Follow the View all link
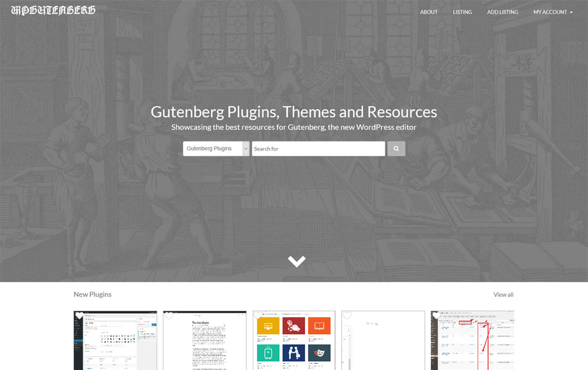Screen dimensions: 588x370 pyautogui.click(x=503, y=295)
